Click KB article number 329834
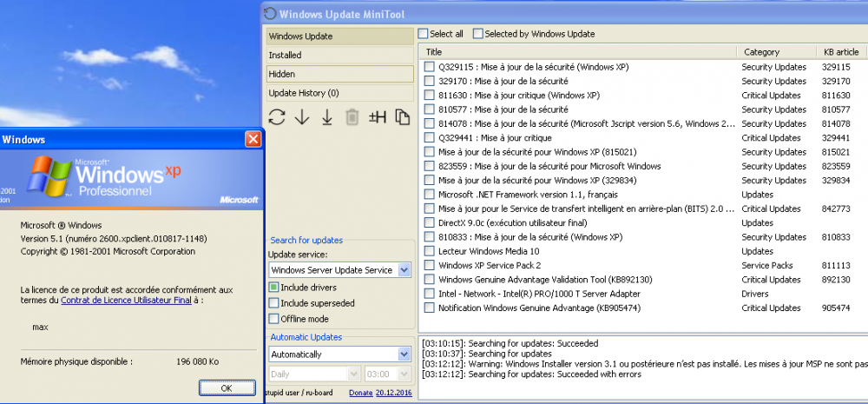Image resolution: width=868 pixels, height=404 pixels. 836,181
